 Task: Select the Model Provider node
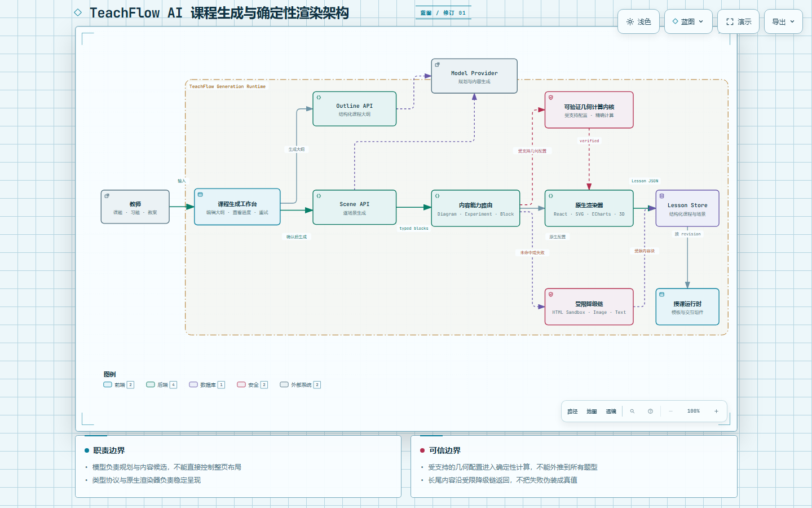(x=474, y=76)
